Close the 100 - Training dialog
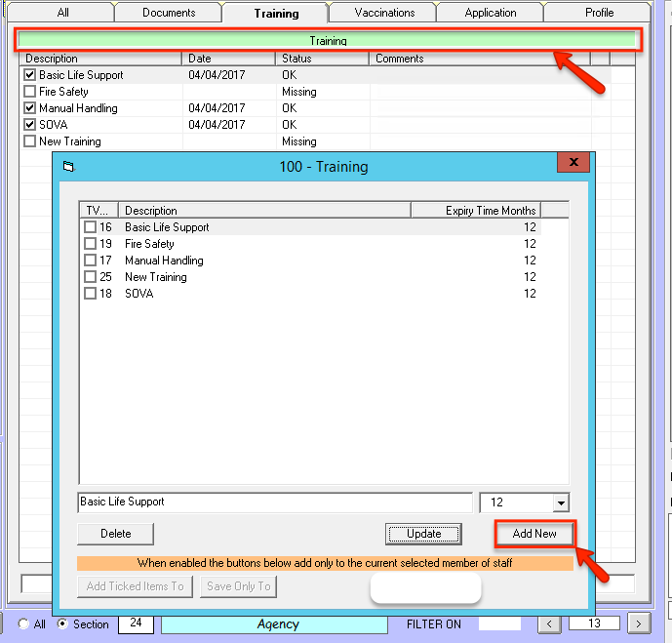 (x=573, y=163)
